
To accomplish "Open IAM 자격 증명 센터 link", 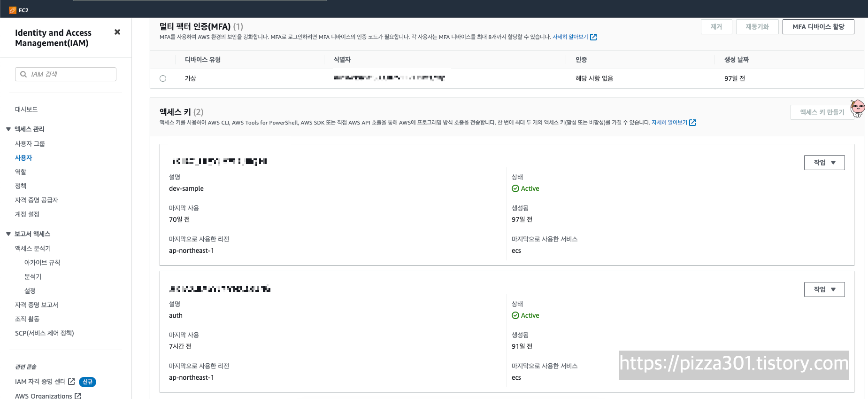I will [x=40, y=382].
